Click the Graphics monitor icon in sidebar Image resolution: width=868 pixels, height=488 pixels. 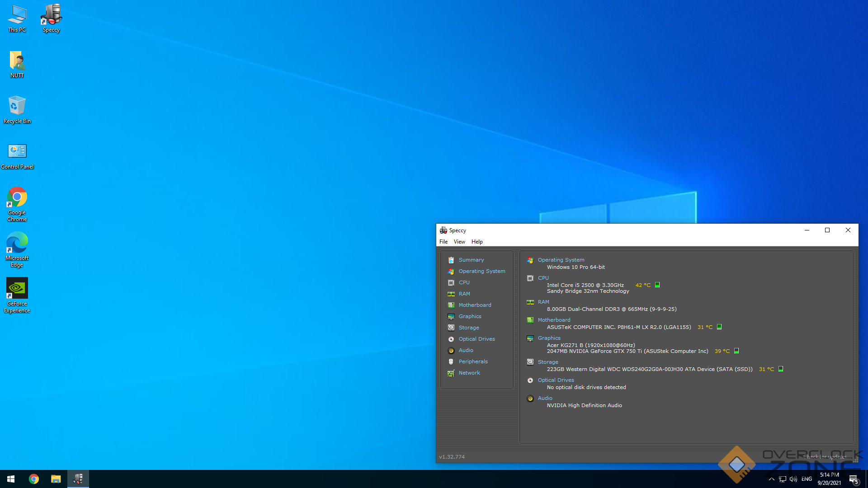pos(451,316)
